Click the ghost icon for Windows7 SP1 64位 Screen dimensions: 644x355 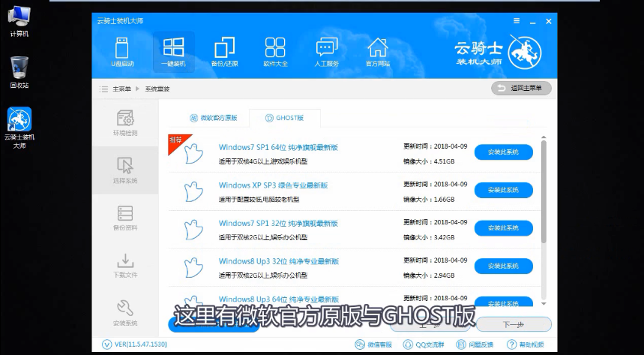(x=193, y=153)
